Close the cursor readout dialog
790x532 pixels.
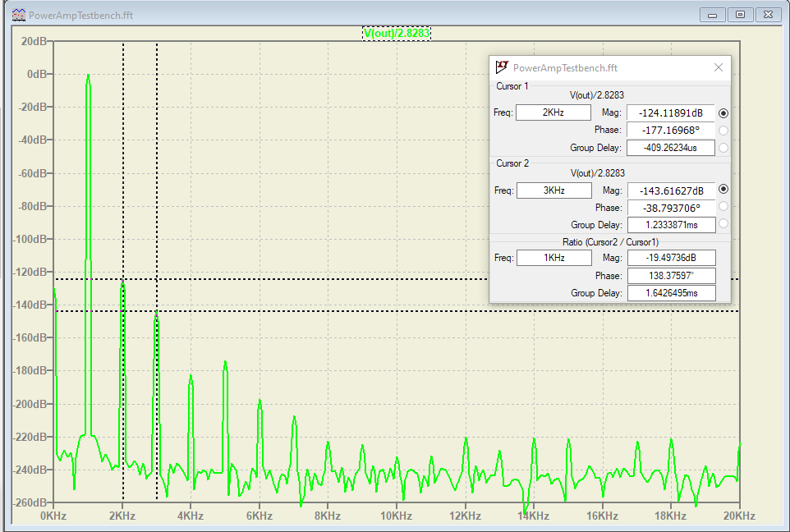coord(719,67)
